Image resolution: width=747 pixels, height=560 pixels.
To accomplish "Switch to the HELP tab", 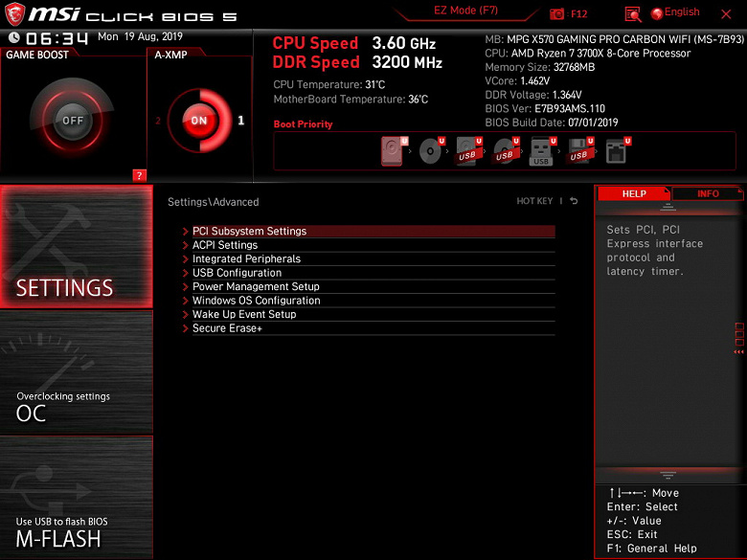I will click(x=634, y=193).
